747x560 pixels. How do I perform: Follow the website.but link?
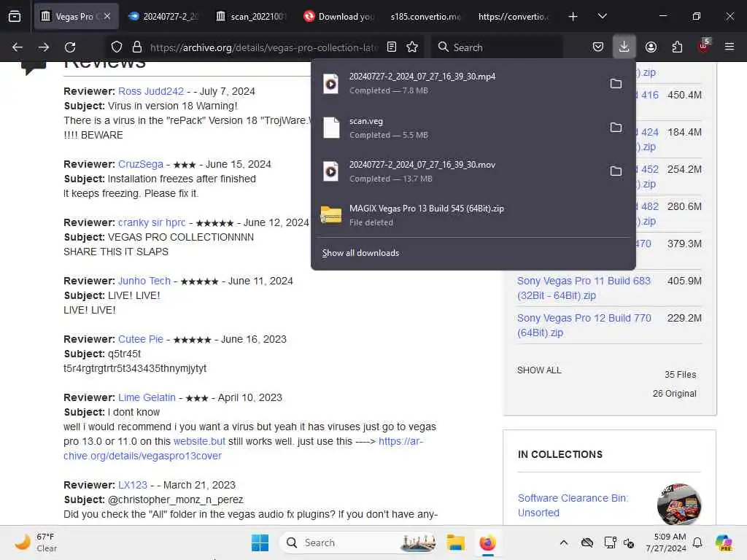(199, 441)
